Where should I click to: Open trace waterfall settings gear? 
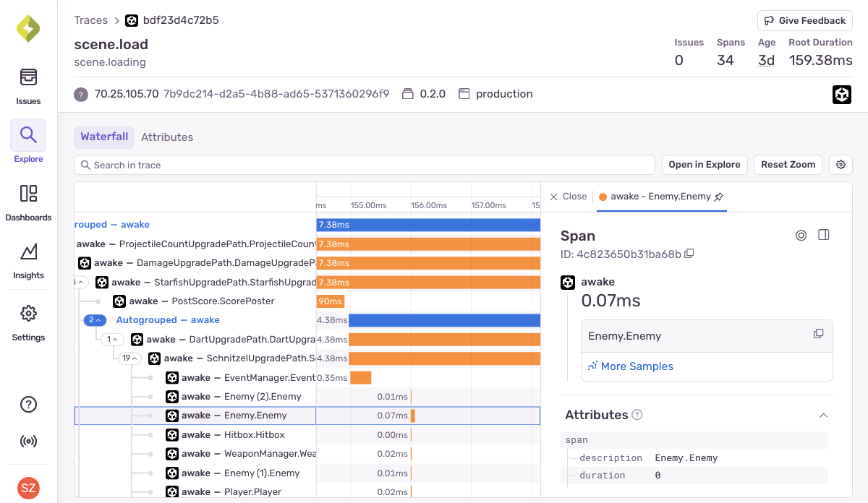tap(841, 165)
